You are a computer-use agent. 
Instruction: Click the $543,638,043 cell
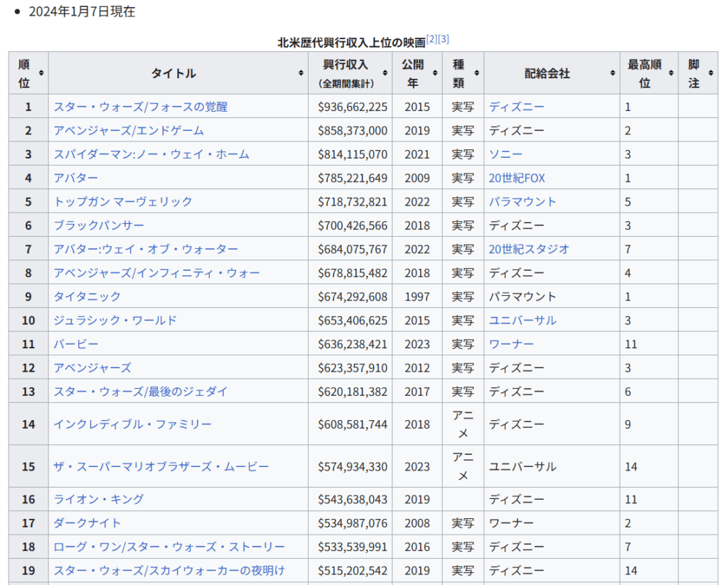tap(353, 499)
